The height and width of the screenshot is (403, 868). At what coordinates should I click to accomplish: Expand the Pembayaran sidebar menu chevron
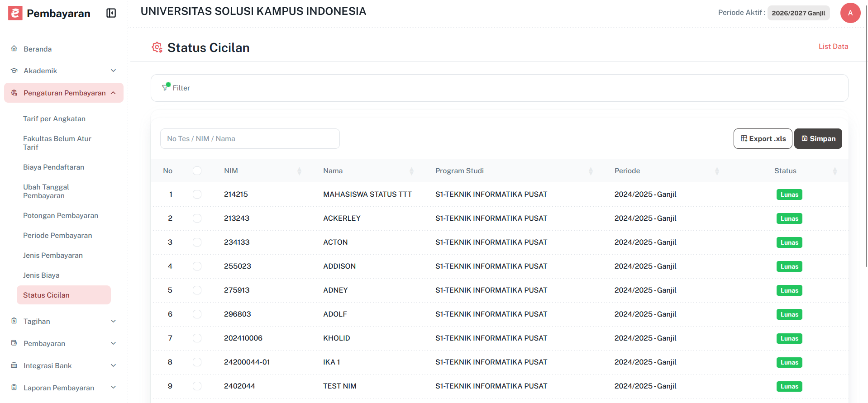114,343
